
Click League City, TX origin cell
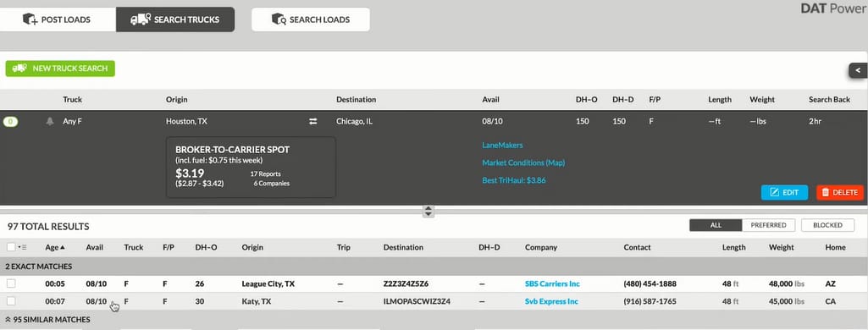268,283
